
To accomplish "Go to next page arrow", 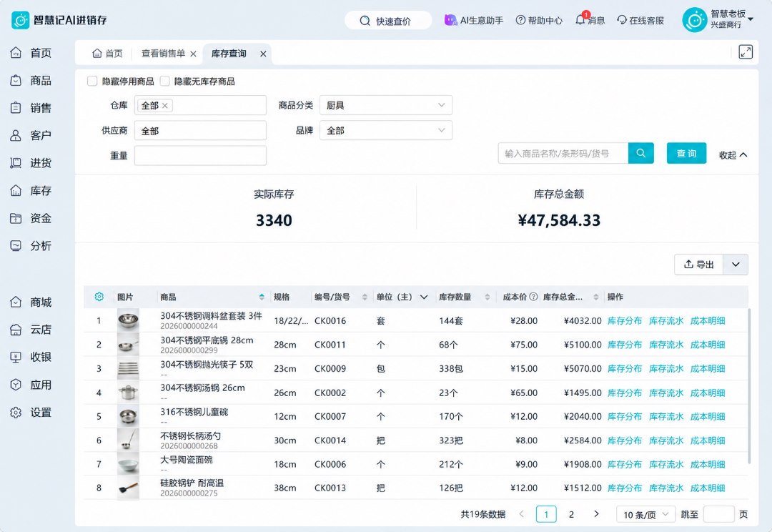I will 596,514.
